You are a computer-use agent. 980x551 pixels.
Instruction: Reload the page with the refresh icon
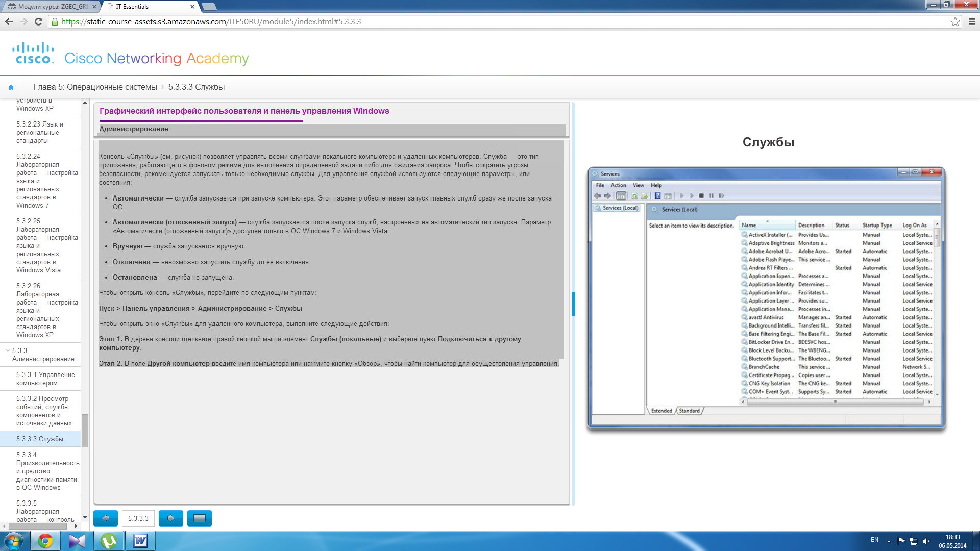[38, 21]
